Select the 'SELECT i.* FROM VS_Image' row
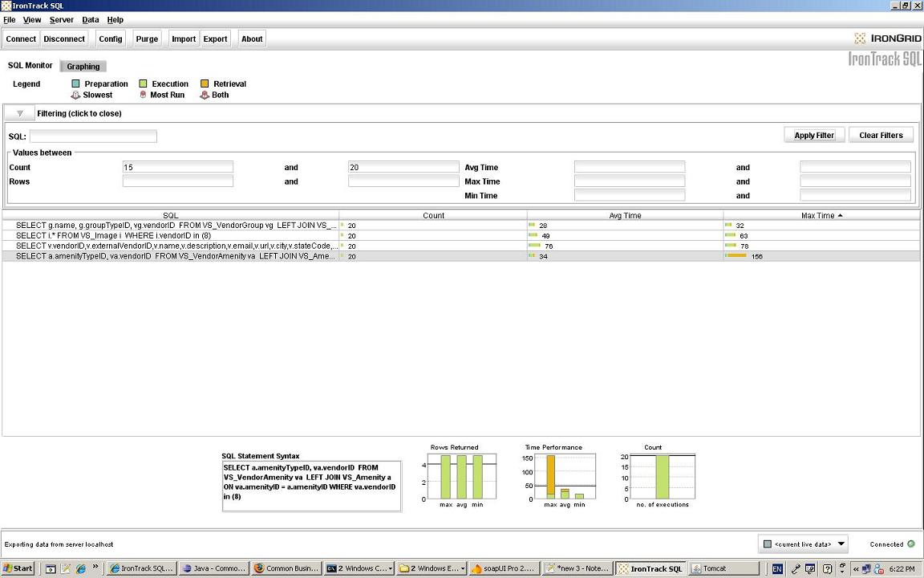Viewport: 924px width, 578px height. (461, 235)
